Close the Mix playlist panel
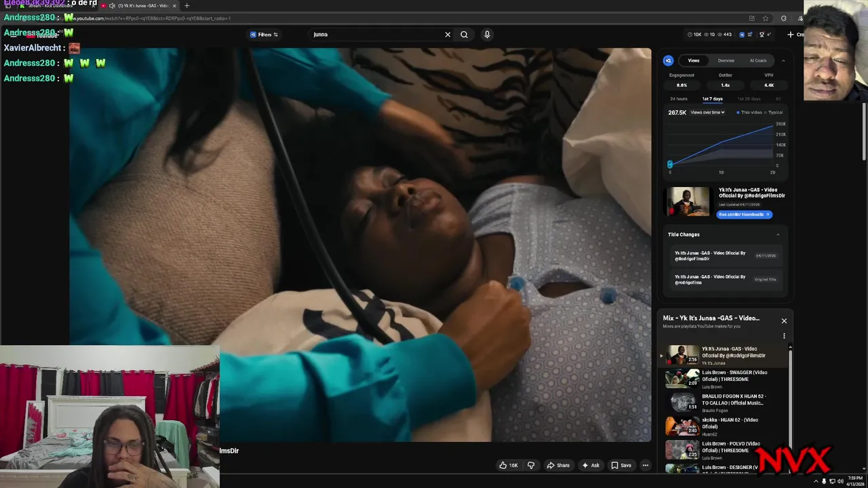Screen dimensions: 868x488 click(x=784, y=321)
